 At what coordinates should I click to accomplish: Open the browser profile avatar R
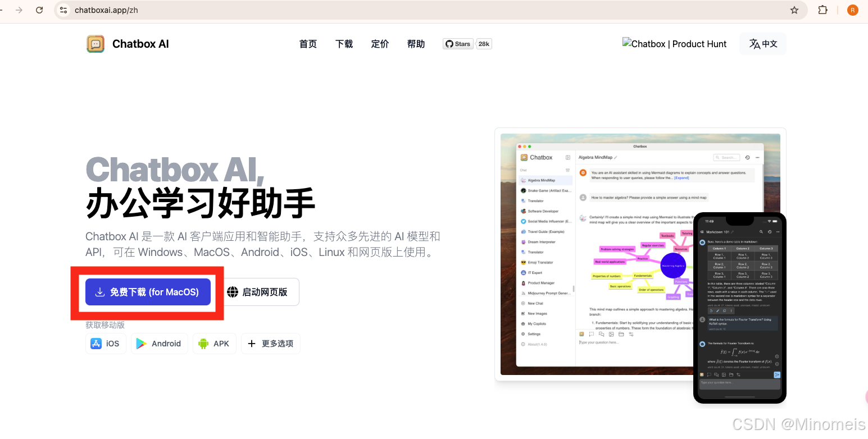(852, 10)
